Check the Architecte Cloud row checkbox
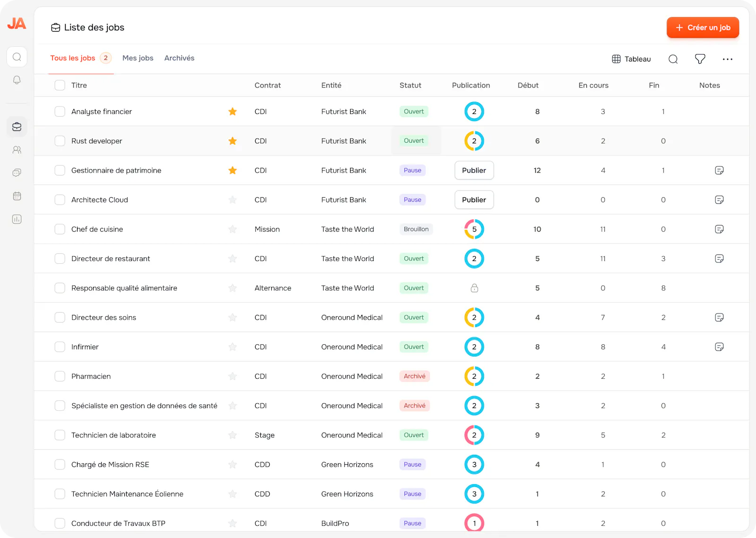 (60, 200)
